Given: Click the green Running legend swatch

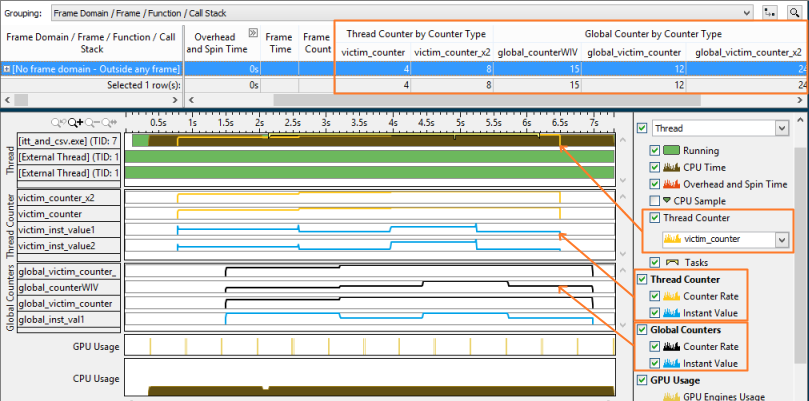Looking at the screenshot, I should point(671,151).
